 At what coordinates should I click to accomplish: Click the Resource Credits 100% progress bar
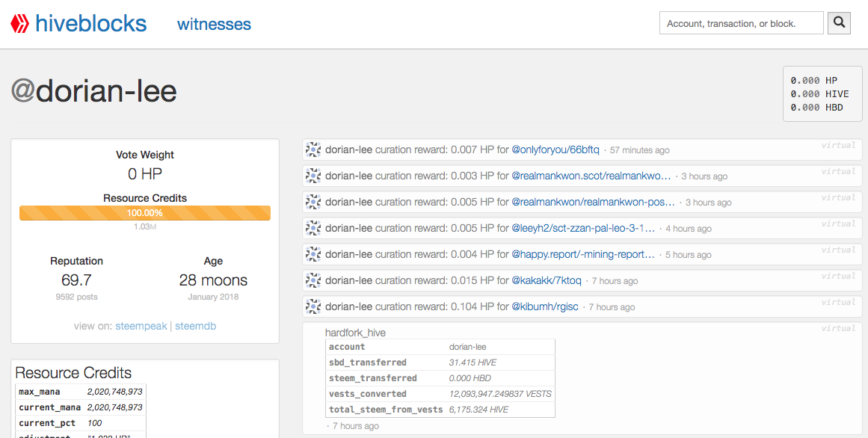(x=145, y=213)
